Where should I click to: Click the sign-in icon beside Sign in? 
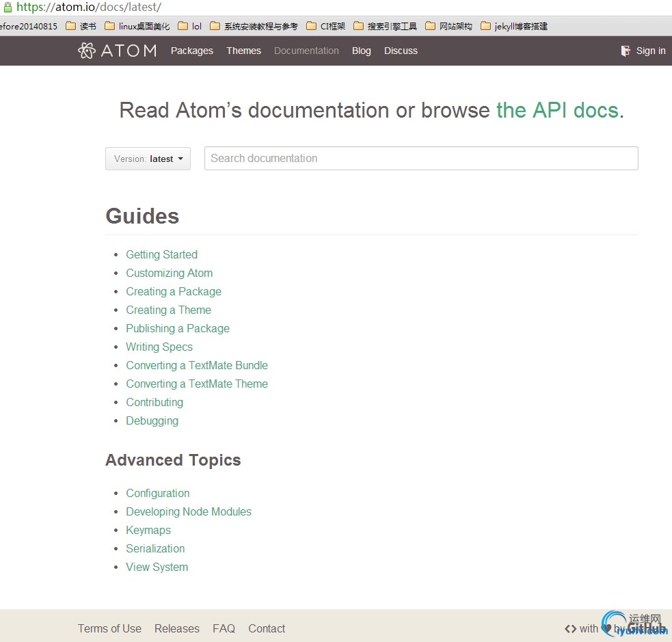click(x=626, y=51)
